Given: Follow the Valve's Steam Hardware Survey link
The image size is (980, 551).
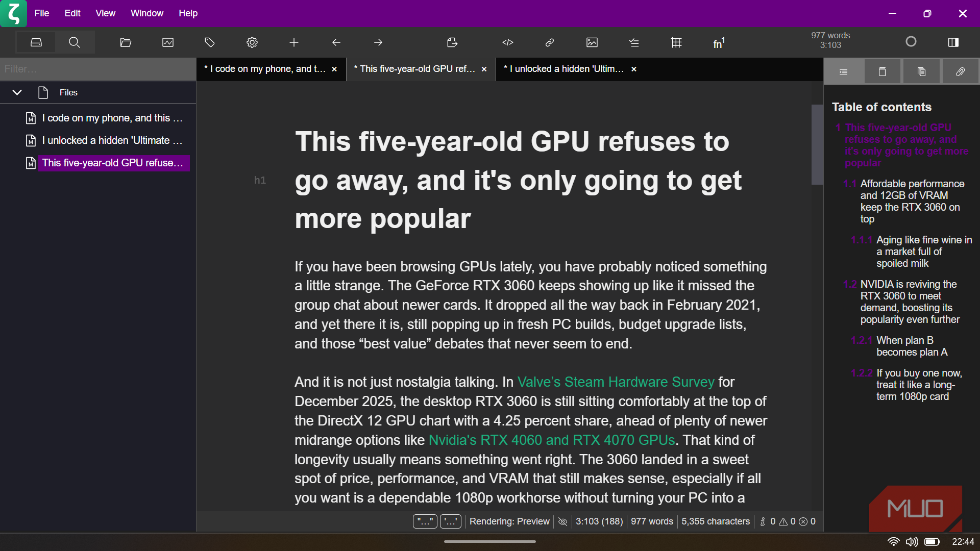Looking at the screenshot, I should coord(616,382).
